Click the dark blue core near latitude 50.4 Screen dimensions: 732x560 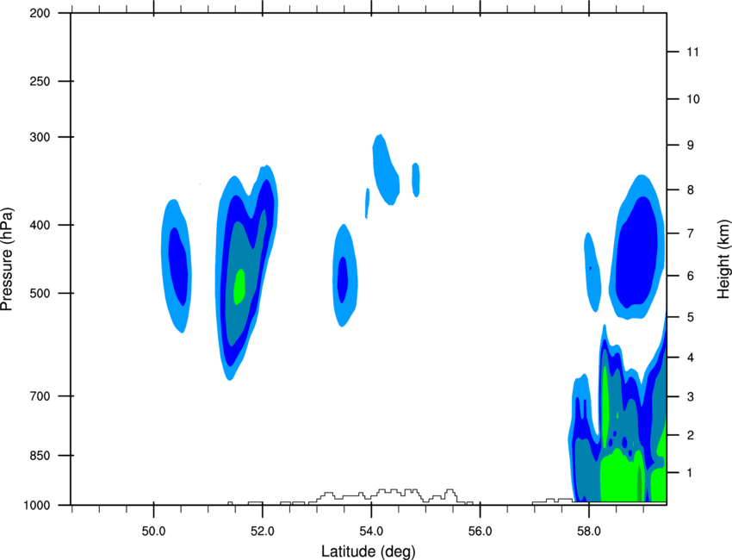178,266
